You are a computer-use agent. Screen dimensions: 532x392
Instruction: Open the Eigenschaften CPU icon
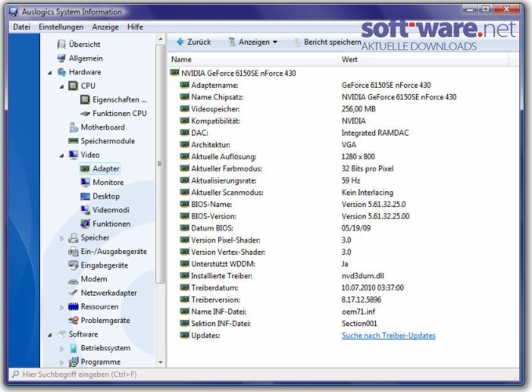click(x=85, y=100)
